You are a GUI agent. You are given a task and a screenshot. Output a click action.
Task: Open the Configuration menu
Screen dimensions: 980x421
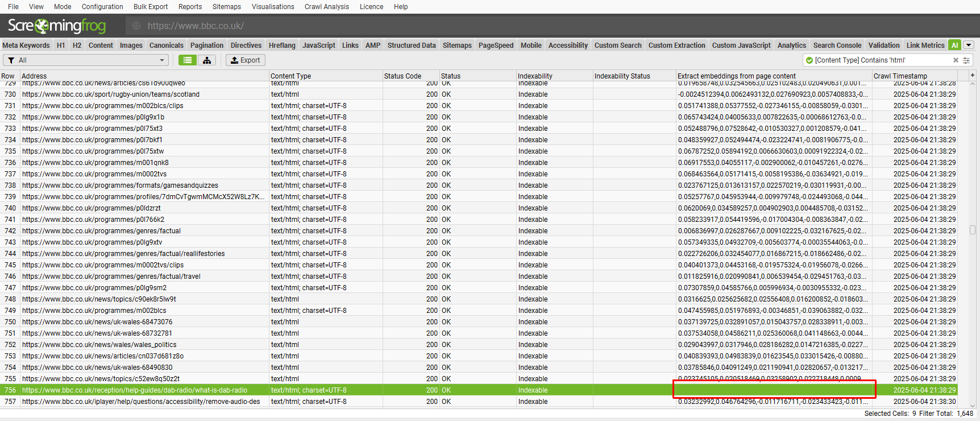(x=102, y=6)
